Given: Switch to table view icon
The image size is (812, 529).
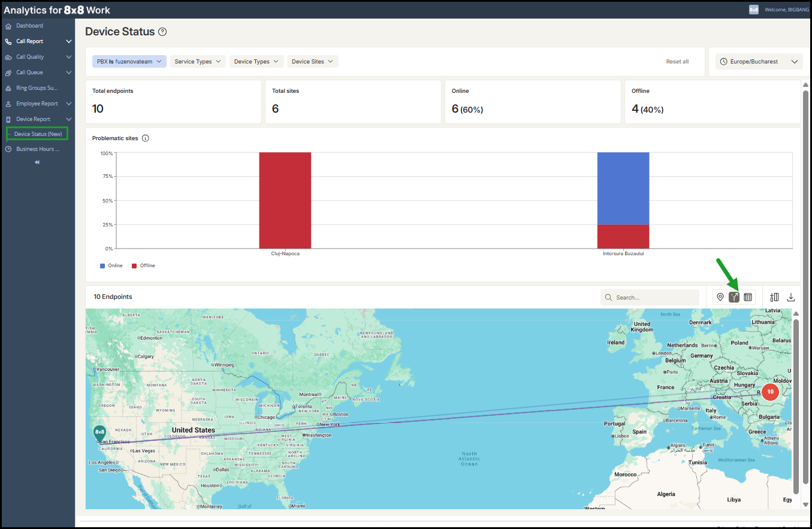Looking at the screenshot, I should coord(748,297).
